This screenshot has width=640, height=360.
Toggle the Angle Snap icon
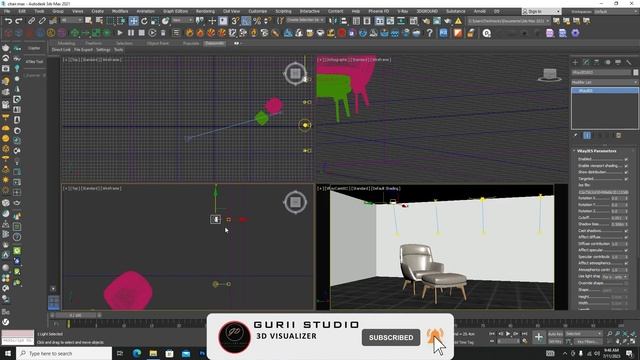pyautogui.click(x=246, y=20)
